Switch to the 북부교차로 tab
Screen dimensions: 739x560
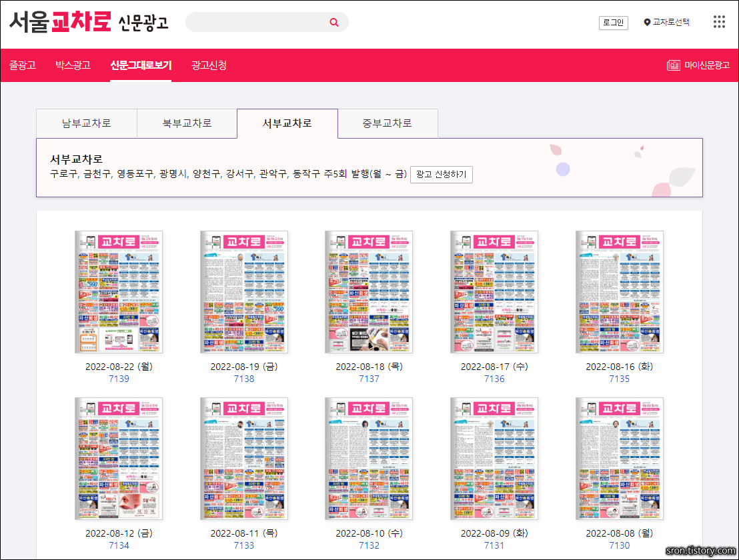(x=187, y=123)
